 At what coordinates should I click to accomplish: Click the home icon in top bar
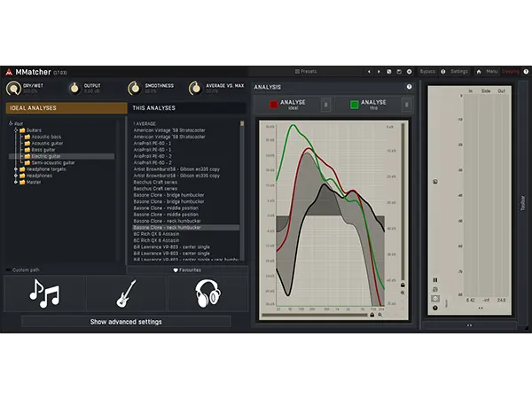480,71
